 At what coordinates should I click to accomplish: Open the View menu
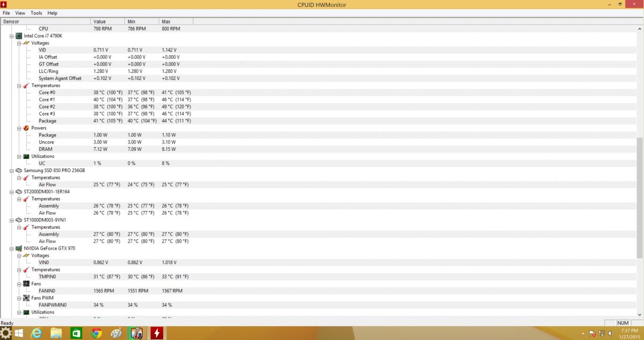point(20,13)
